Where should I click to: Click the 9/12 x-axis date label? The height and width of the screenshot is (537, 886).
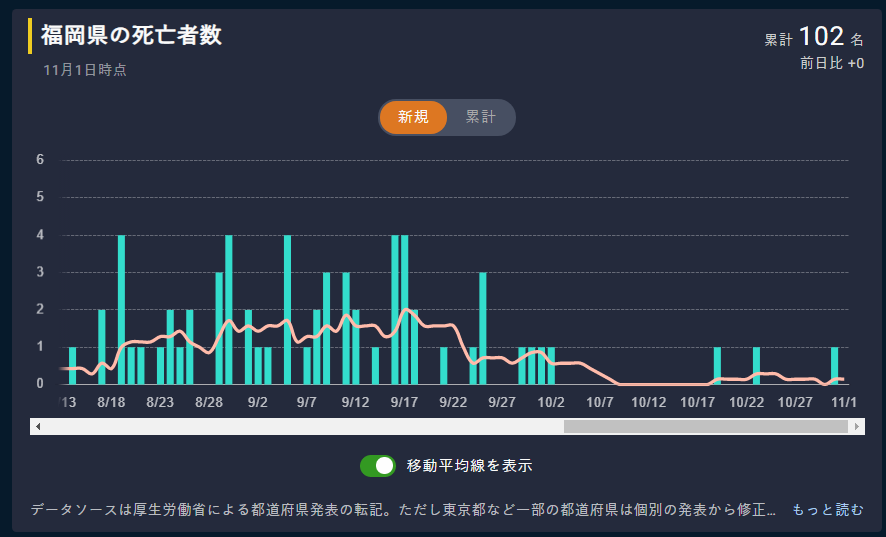point(355,402)
